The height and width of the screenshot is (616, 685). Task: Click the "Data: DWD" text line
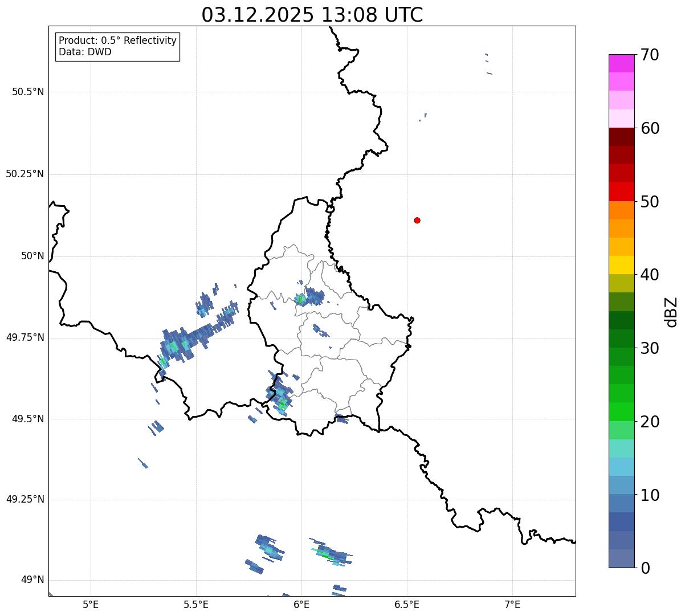tap(85, 52)
